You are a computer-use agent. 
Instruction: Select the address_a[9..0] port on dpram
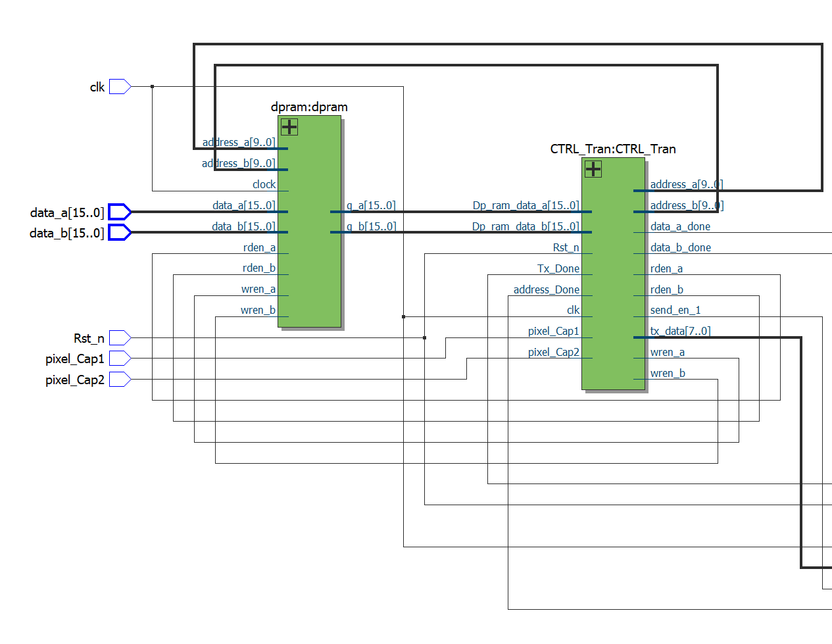point(239,142)
